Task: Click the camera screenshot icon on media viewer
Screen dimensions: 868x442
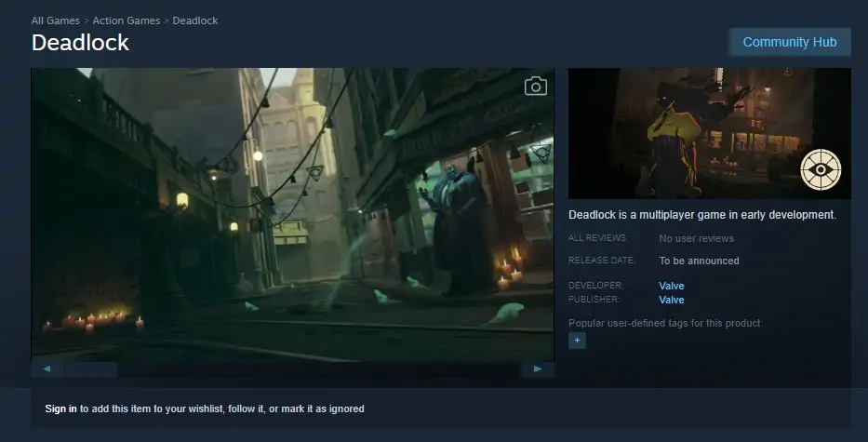Action: pyautogui.click(x=535, y=86)
